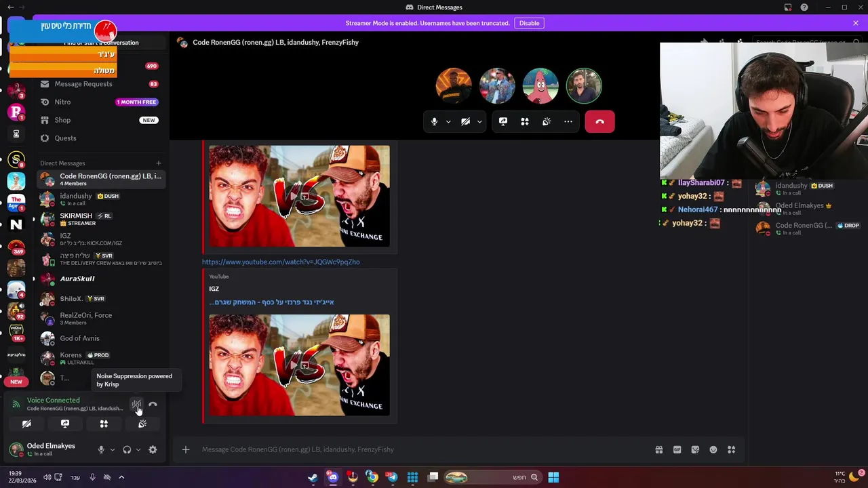
Task: Click the Windows Start button
Action: click(553, 477)
